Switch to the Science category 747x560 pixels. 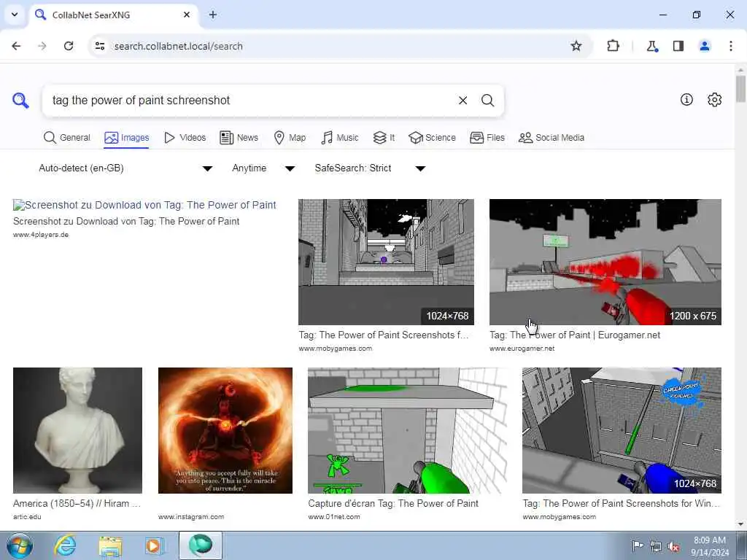pos(432,138)
